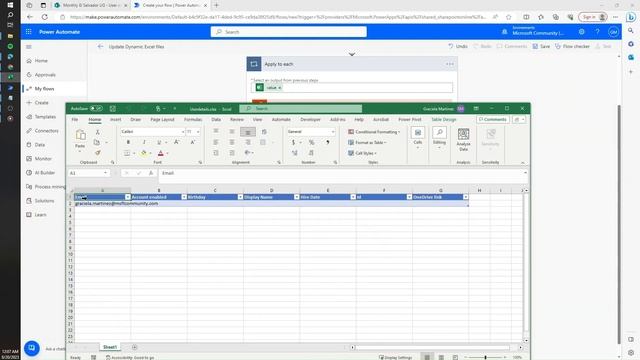Switch to the Data ribbon tab
The image size is (640, 360).
216,120
